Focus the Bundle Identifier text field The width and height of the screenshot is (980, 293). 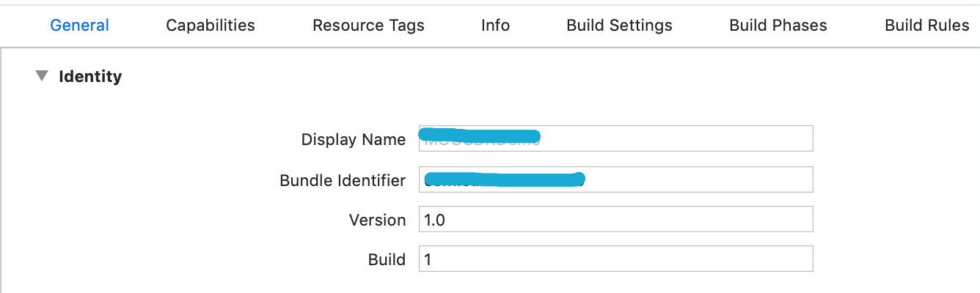616,179
